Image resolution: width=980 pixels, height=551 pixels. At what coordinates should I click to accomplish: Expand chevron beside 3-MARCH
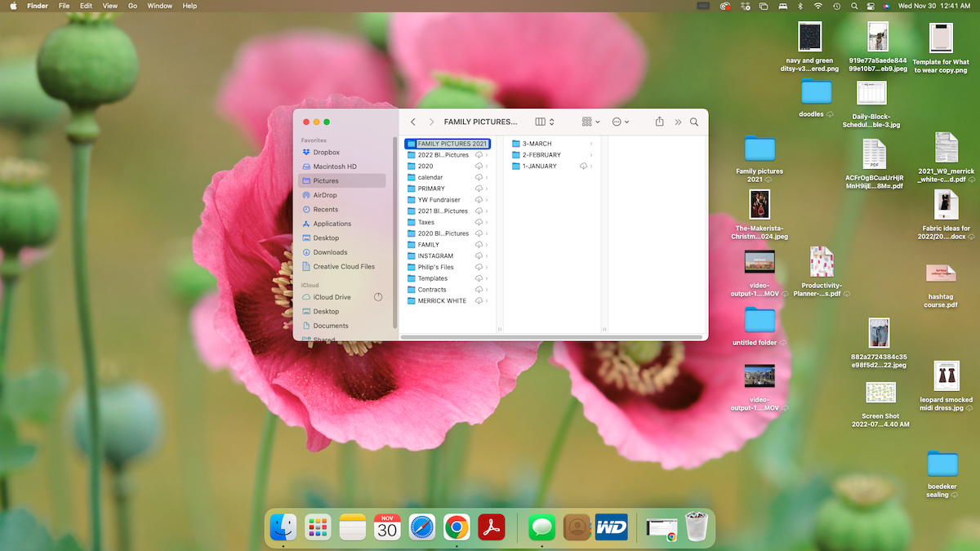point(591,144)
